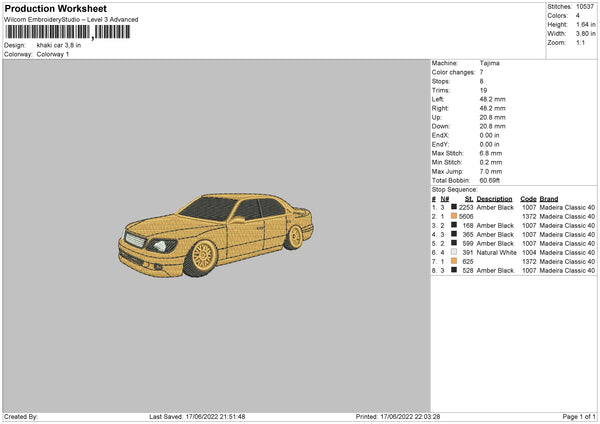This screenshot has width=600, height=424.
Task: Click the St. column header
Action: pyautogui.click(x=468, y=198)
